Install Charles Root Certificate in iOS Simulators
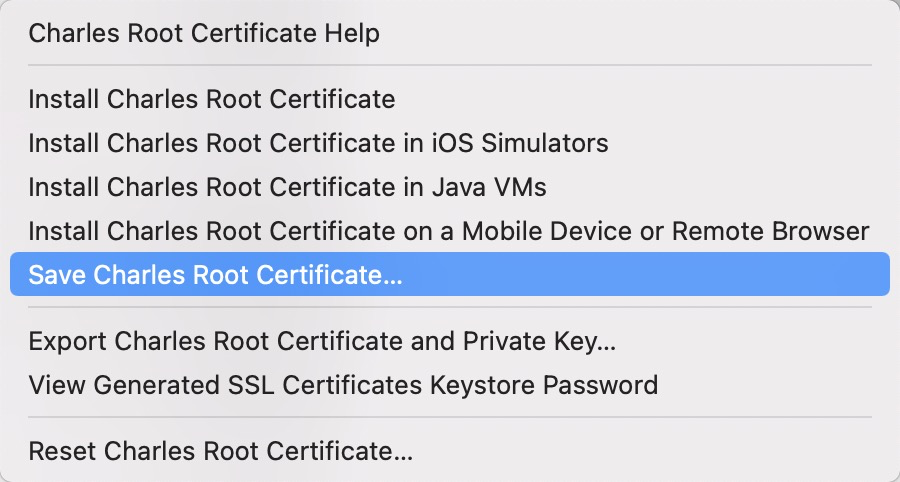 (x=318, y=143)
